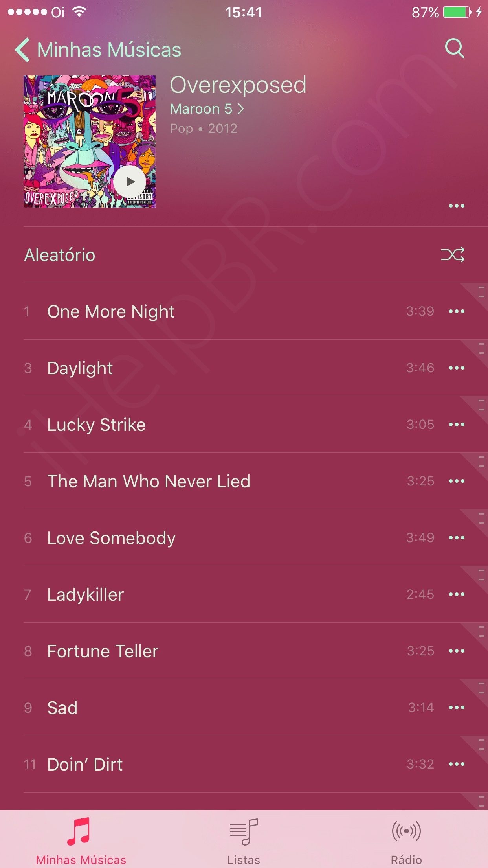Play the song Love Somebody
This screenshot has height=868, width=488.
244,538
